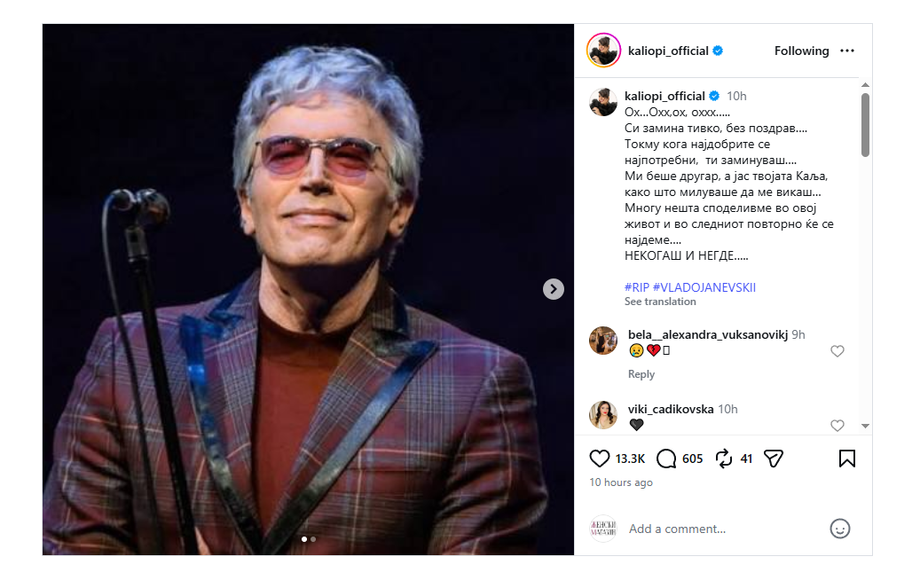Screen dimensions: 920x588
Task: Click the scroll up arrow in comments
Action: point(865,85)
